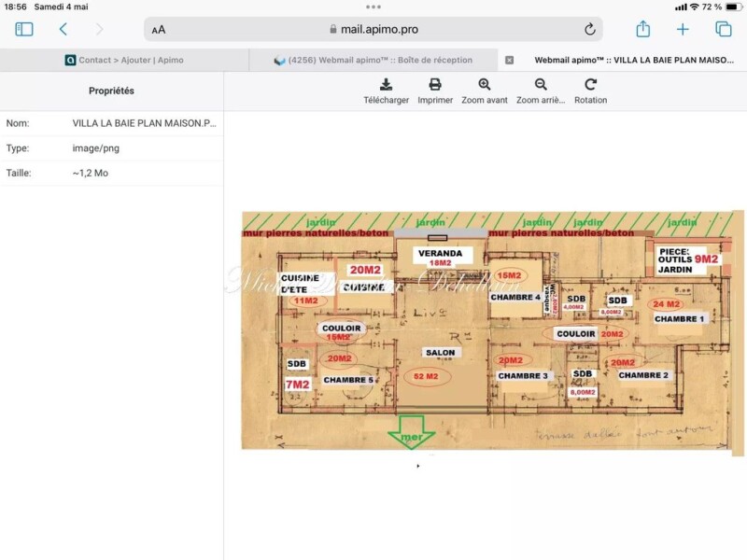
Task: Close the current Webmail apimo tab
Action: tap(509, 60)
